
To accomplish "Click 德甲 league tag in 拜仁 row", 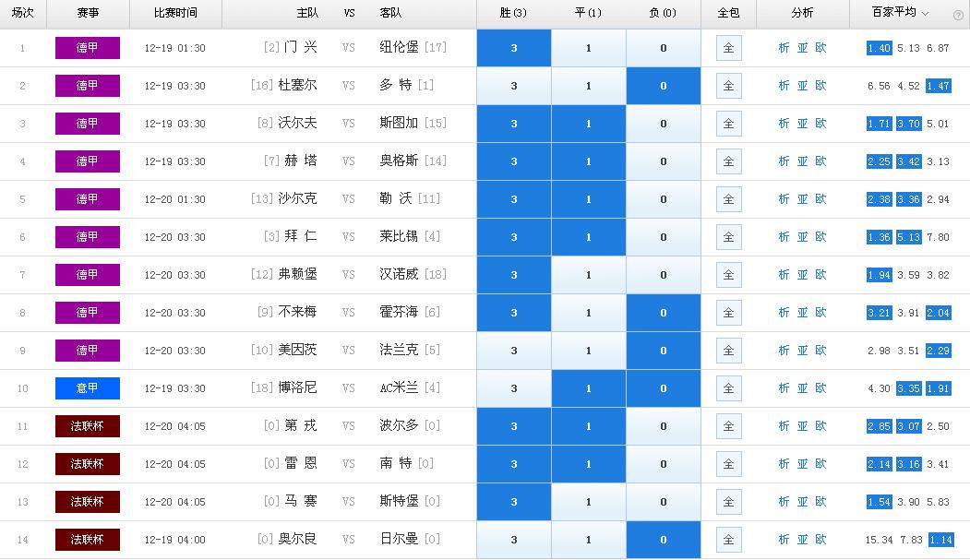I will click(x=88, y=237).
